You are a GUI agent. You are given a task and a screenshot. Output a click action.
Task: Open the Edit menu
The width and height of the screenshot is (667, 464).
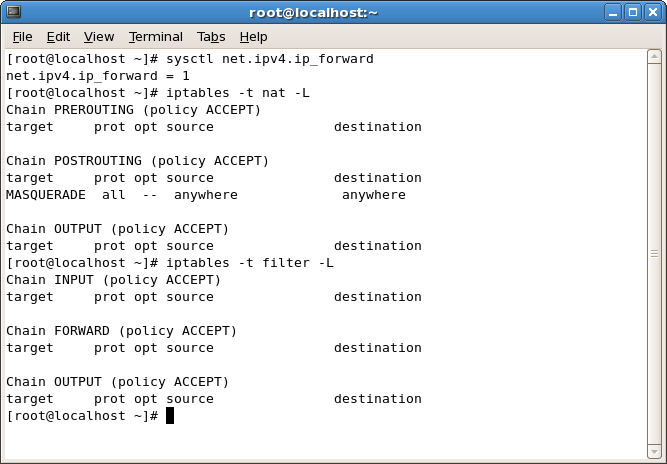point(58,37)
